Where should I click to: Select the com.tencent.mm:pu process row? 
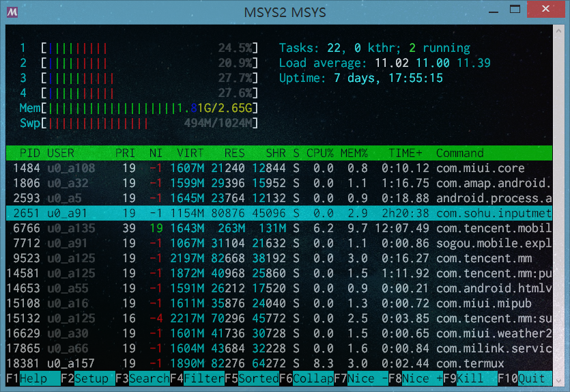[279, 273]
